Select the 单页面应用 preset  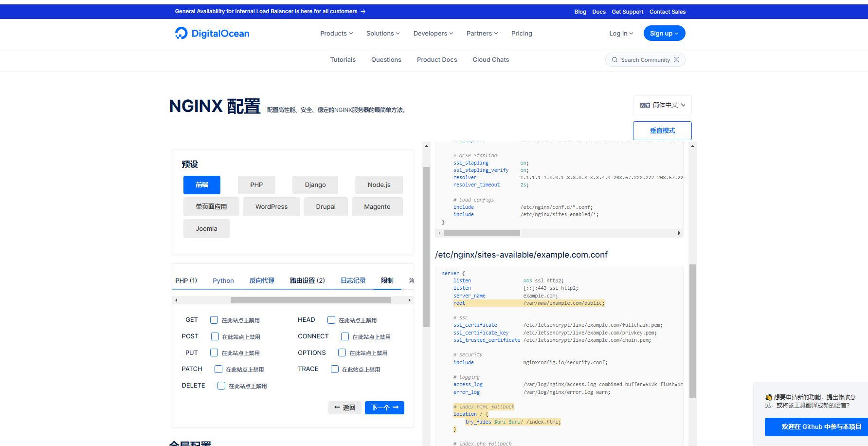click(211, 207)
